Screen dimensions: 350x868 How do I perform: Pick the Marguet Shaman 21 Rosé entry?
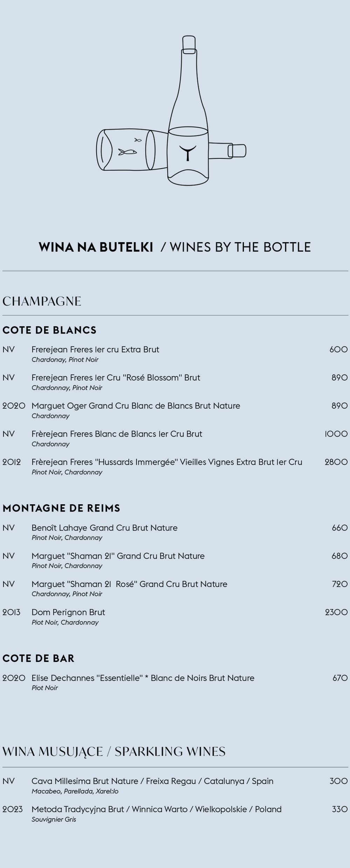(x=129, y=584)
